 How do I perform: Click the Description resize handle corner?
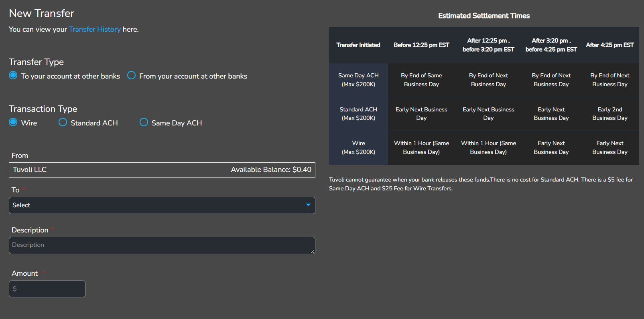313,251
